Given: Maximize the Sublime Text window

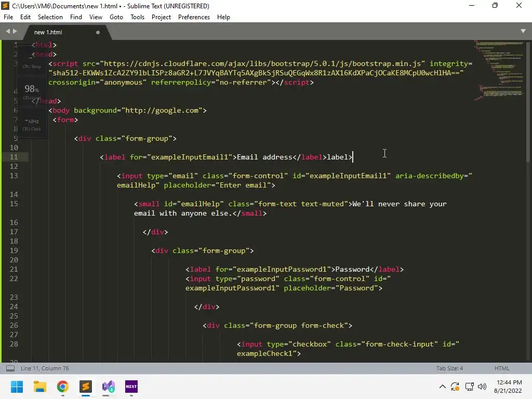Looking at the screenshot, I should tap(495, 6).
